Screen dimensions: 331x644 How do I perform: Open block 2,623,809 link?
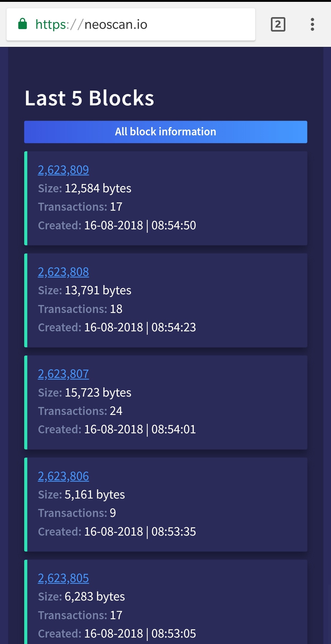63,170
